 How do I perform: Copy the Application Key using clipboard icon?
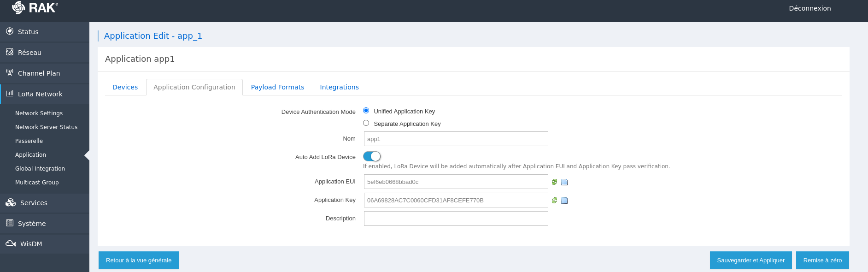pyautogui.click(x=564, y=201)
